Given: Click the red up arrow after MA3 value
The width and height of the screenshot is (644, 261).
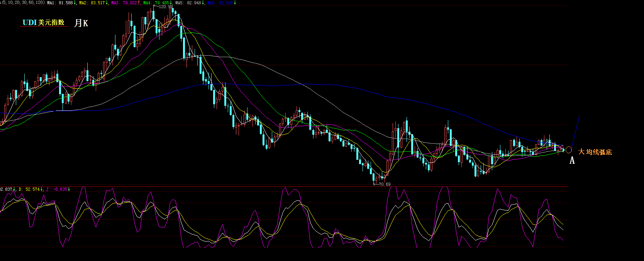Looking at the screenshot, I should 139,3.
